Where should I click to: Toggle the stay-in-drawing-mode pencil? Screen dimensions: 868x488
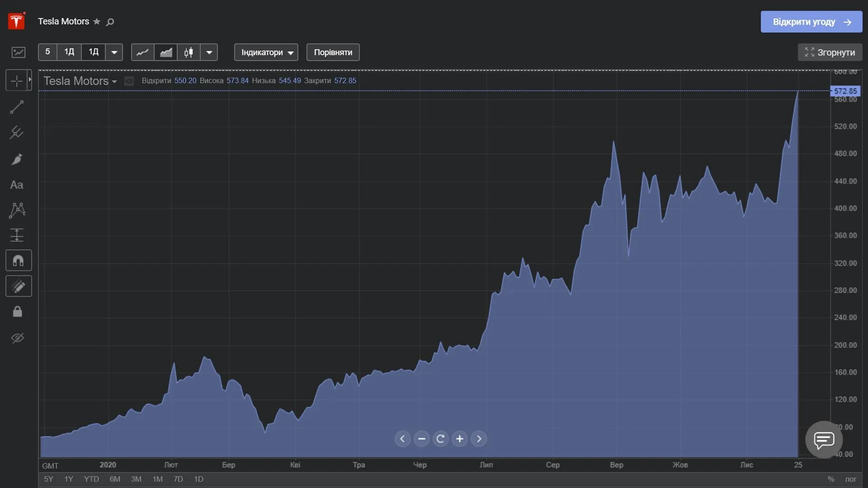click(19, 286)
